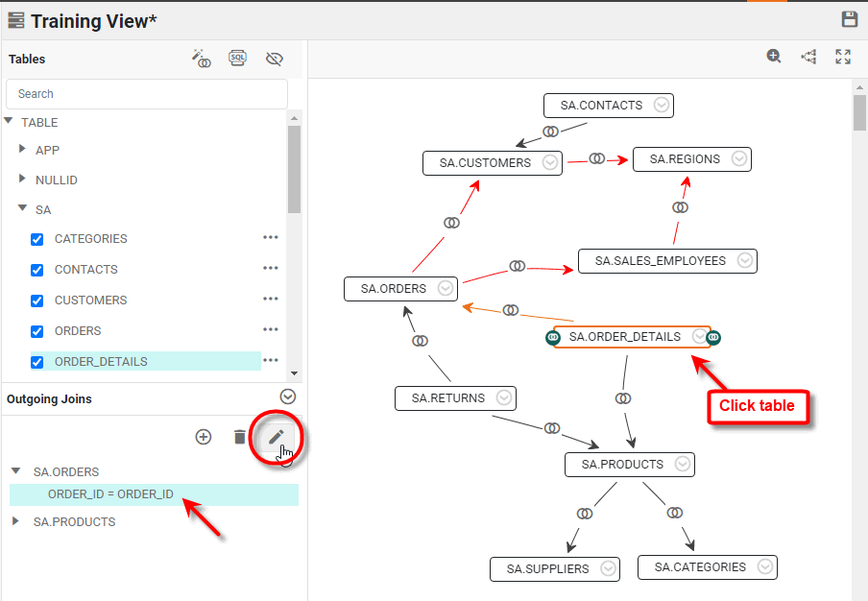Uncheck the CATEGORIES table checkbox
868x601 pixels.
[x=37, y=239]
